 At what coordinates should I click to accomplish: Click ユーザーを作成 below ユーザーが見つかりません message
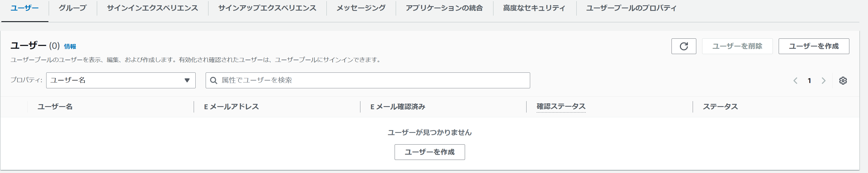tap(430, 152)
